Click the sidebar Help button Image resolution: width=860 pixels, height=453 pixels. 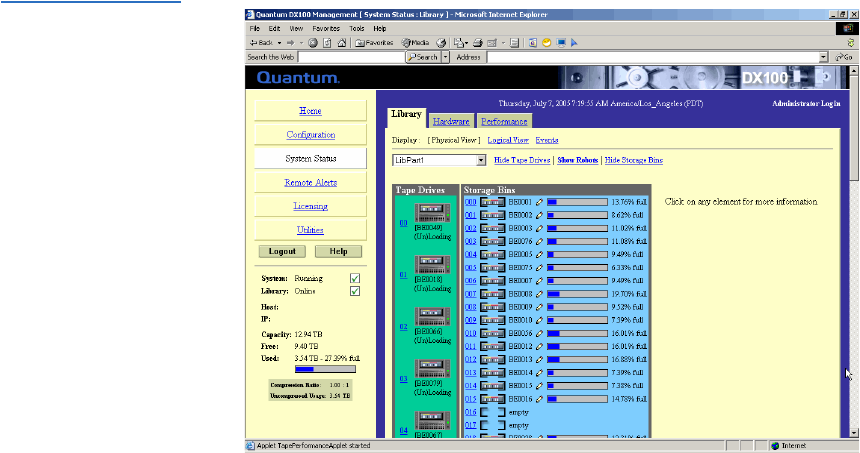(x=338, y=251)
